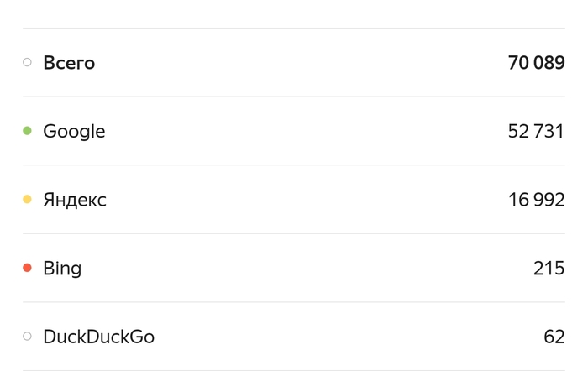588x371 pixels.
Task: Toggle the yellow dot beside Яндекс
Action: (x=27, y=200)
